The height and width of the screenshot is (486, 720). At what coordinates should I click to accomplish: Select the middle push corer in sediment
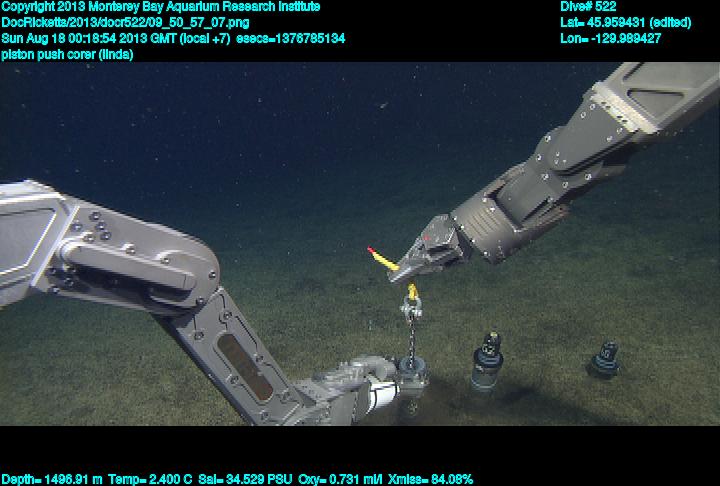(x=487, y=360)
